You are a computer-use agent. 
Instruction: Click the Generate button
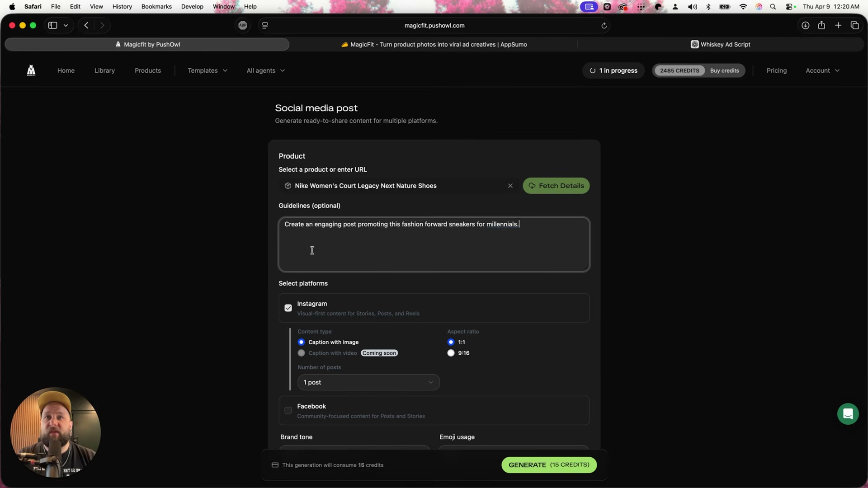tap(548, 465)
